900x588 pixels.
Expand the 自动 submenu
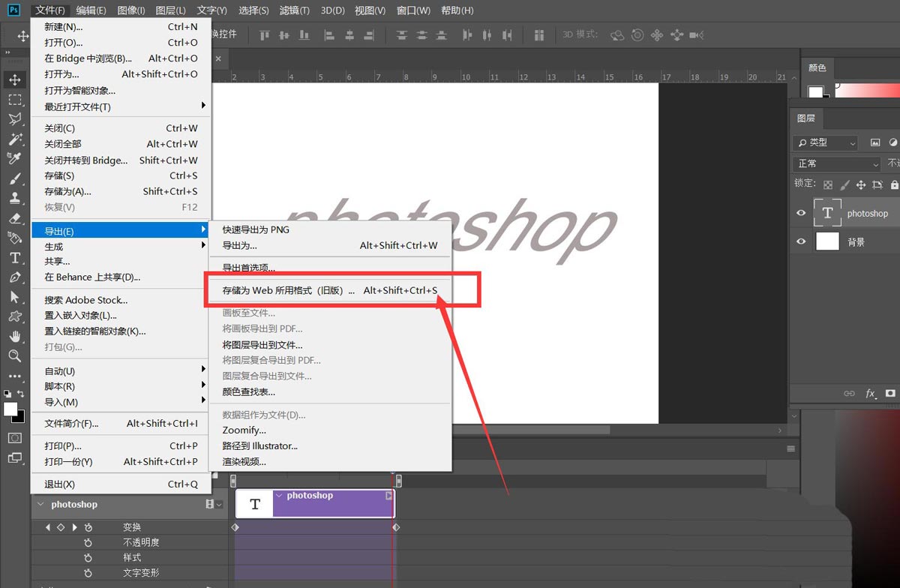[121, 370]
